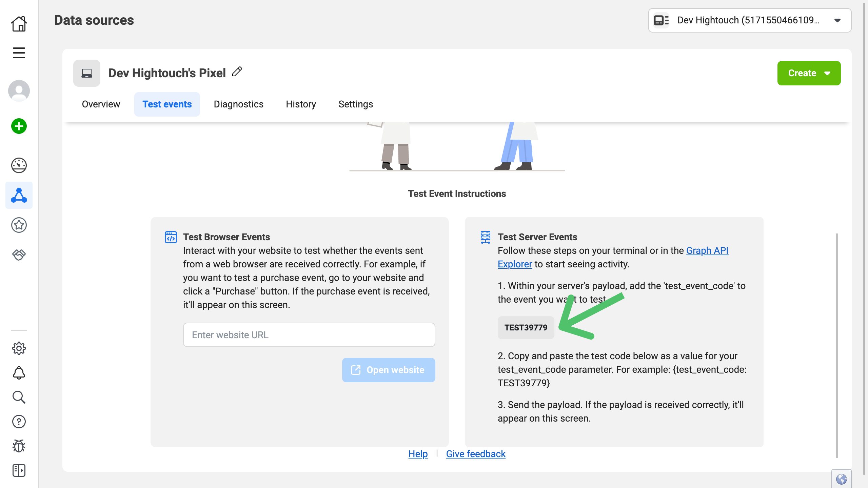Expand the Create button dropdown
Image resolution: width=868 pixels, height=488 pixels.
click(x=827, y=73)
